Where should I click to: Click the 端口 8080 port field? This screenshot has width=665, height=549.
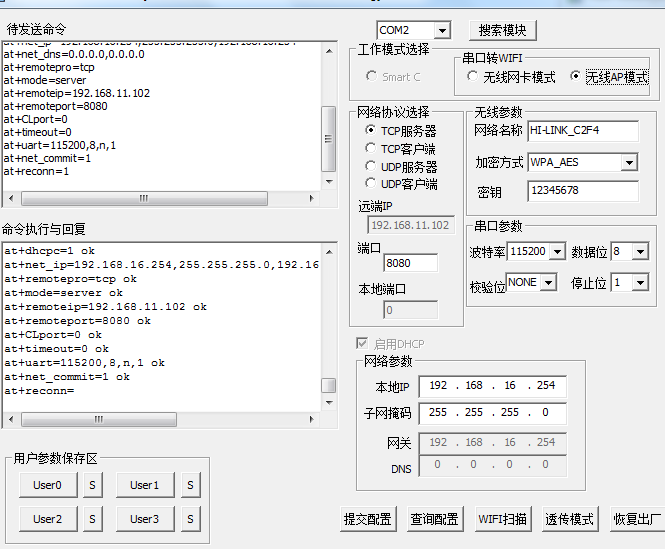pyautogui.click(x=410, y=263)
